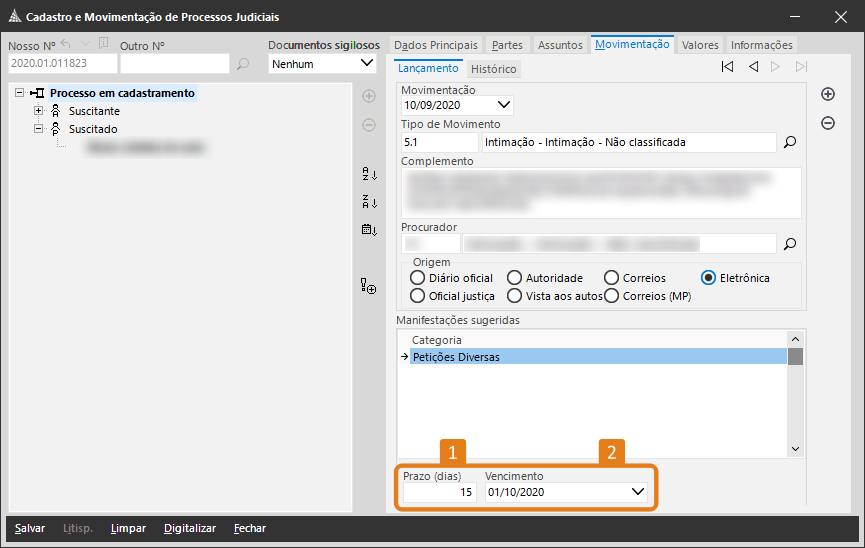Select Diário oficial origin option
This screenshot has height=548, width=865.
pyautogui.click(x=418, y=278)
